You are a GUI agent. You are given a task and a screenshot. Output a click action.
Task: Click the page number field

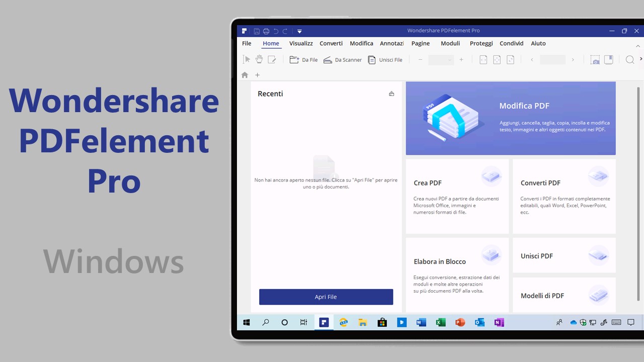[552, 60]
